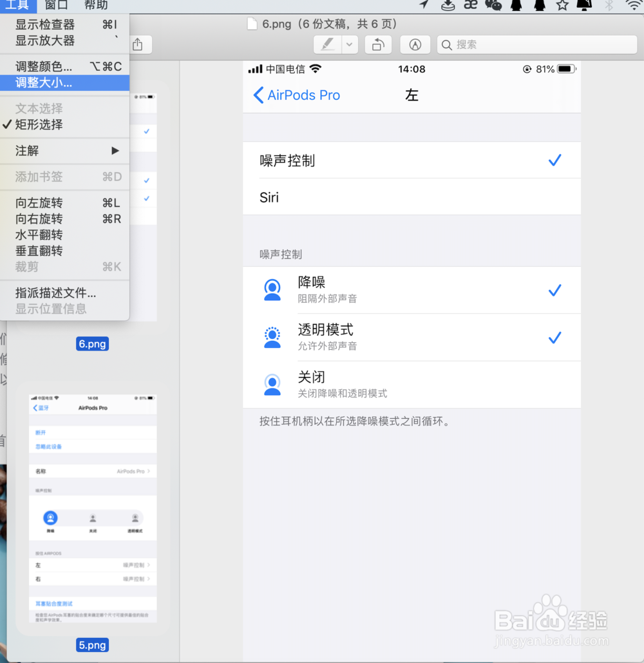Click the download tray menu bar icon
This screenshot has height=663, width=644.
(x=448, y=5)
